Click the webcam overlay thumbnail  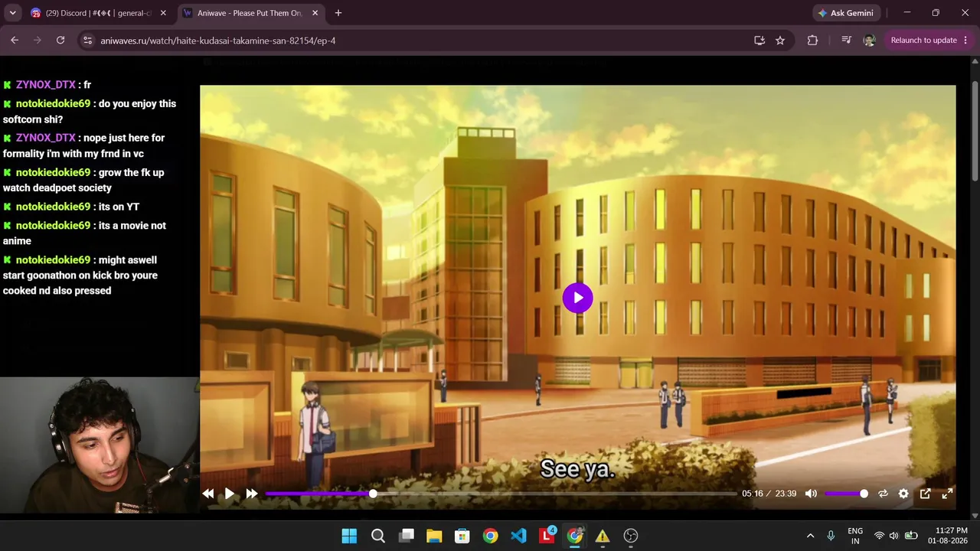tap(100, 445)
